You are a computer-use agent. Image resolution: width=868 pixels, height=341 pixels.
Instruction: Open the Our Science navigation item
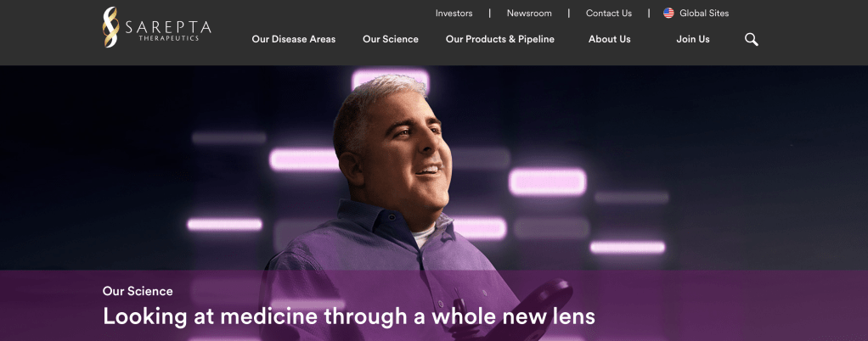coord(391,39)
